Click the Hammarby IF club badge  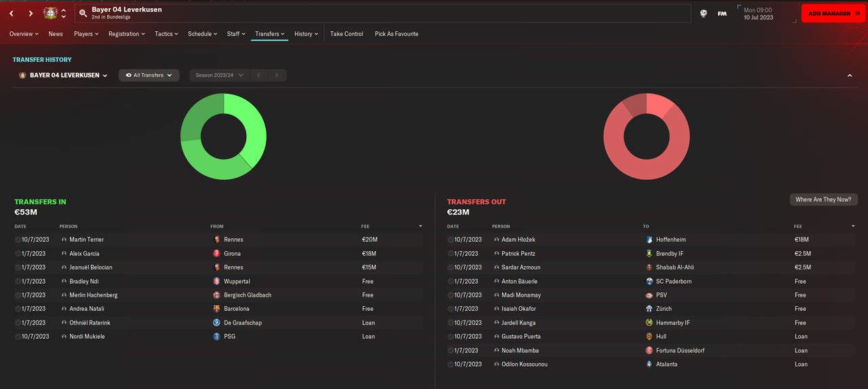click(x=650, y=323)
